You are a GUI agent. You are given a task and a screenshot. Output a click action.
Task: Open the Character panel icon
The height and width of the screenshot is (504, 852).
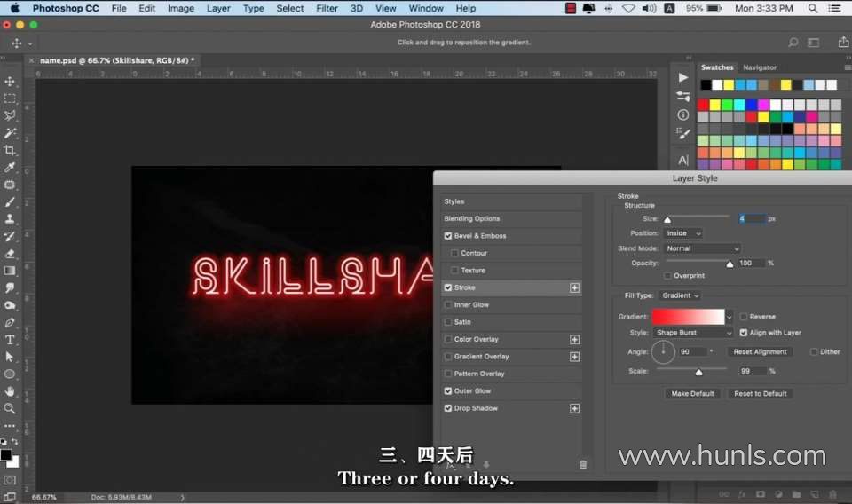(x=683, y=161)
